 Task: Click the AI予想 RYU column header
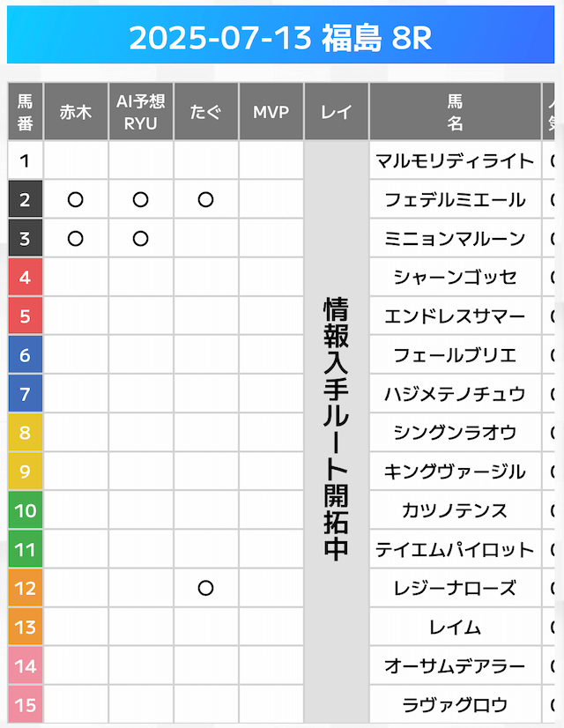pos(141,112)
